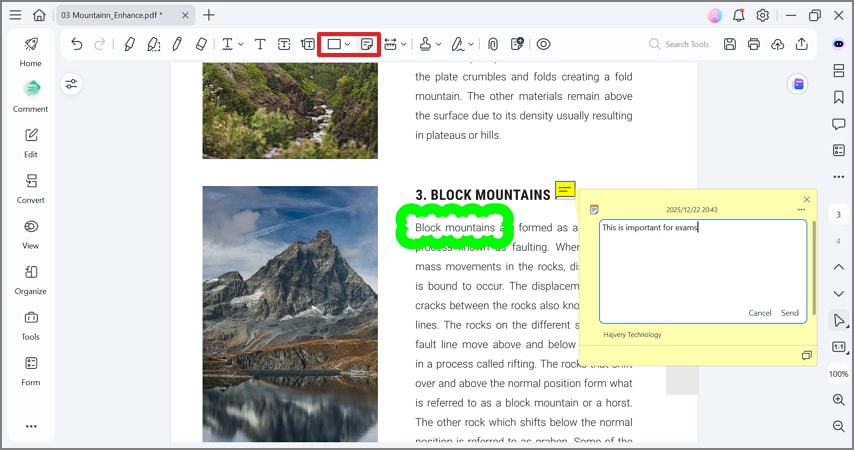Screen dimensions: 854x450
Task: Expand the text markup dropdown arrow
Action: click(241, 45)
